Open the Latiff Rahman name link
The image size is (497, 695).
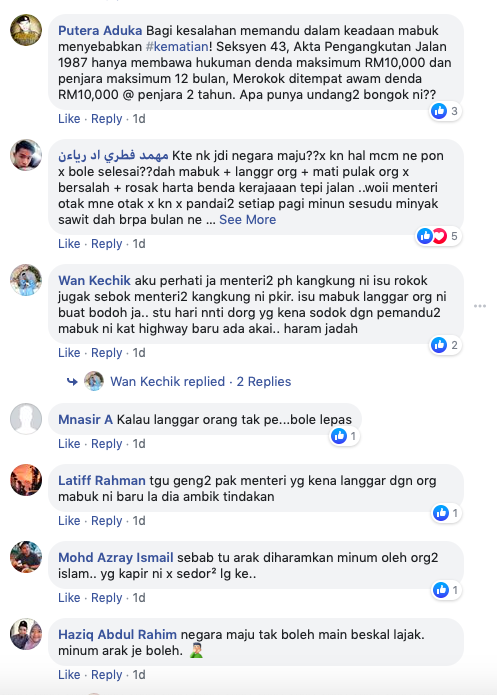[x=102, y=480]
